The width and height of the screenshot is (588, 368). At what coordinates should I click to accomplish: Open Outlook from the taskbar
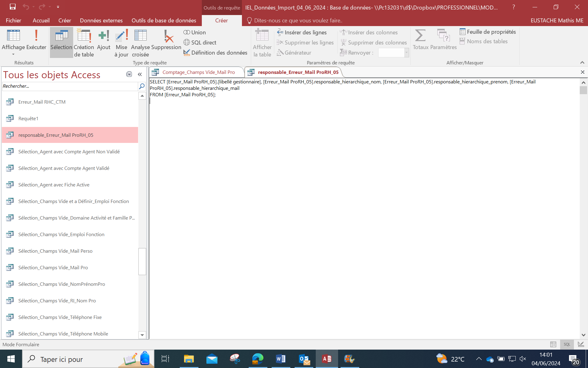tap(304, 359)
